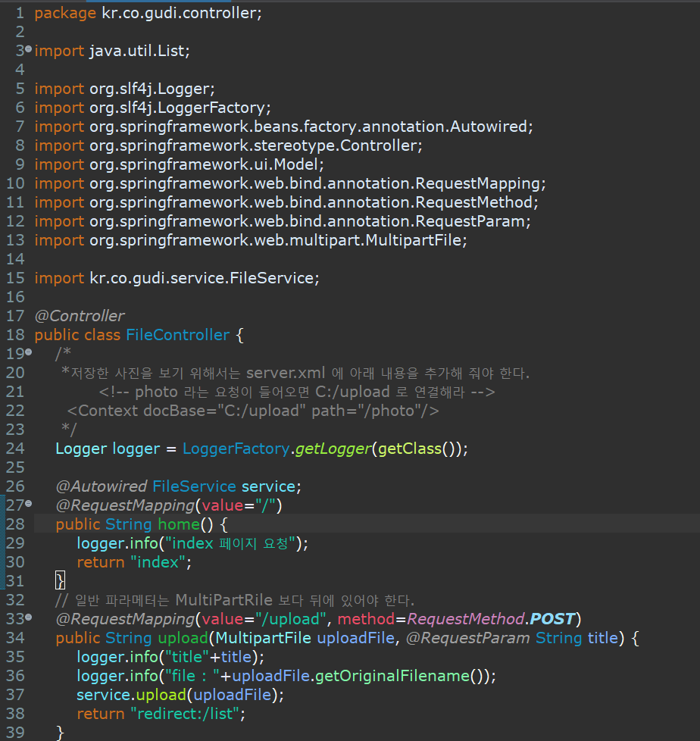The width and height of the screenshot is (700, 741).
Task: Click the uploadFile parameter on line 34
Action: [x=355, y=638]
